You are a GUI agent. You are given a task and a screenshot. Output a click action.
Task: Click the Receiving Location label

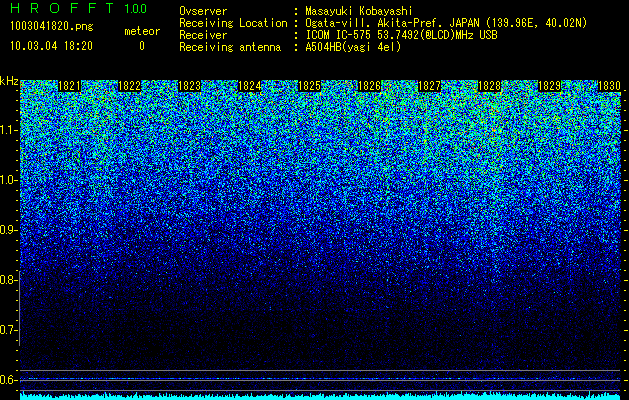[x=233, y=23]
